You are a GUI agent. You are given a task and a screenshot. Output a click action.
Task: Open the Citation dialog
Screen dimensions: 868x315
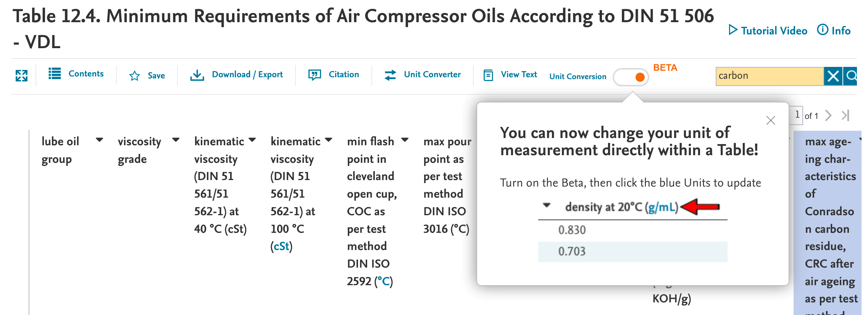(334, 75)
